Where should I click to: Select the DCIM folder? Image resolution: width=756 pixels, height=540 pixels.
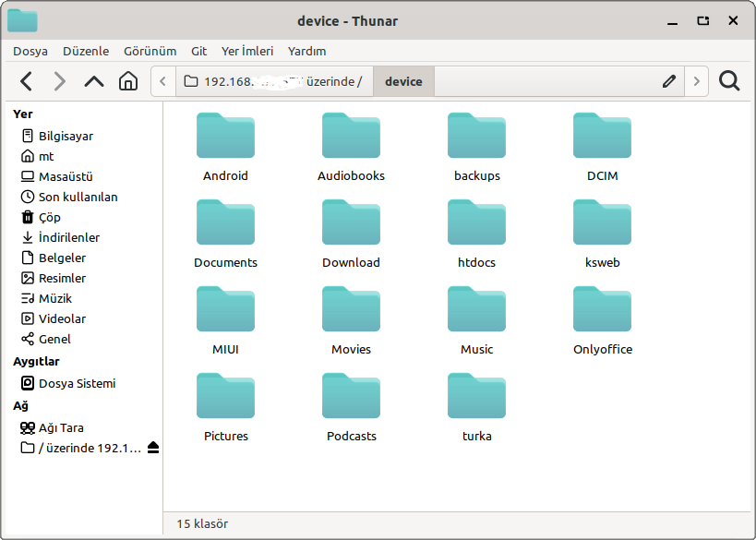click(602, 148)
